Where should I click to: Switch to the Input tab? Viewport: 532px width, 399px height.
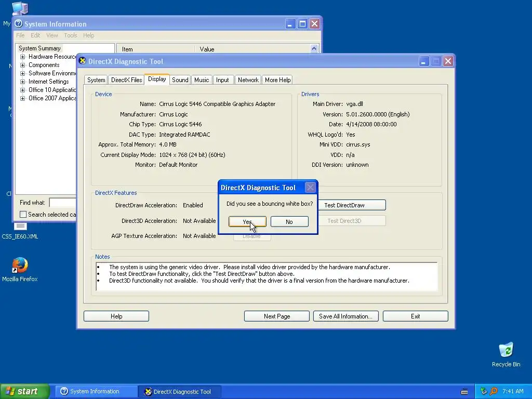[x=222, y=79]
